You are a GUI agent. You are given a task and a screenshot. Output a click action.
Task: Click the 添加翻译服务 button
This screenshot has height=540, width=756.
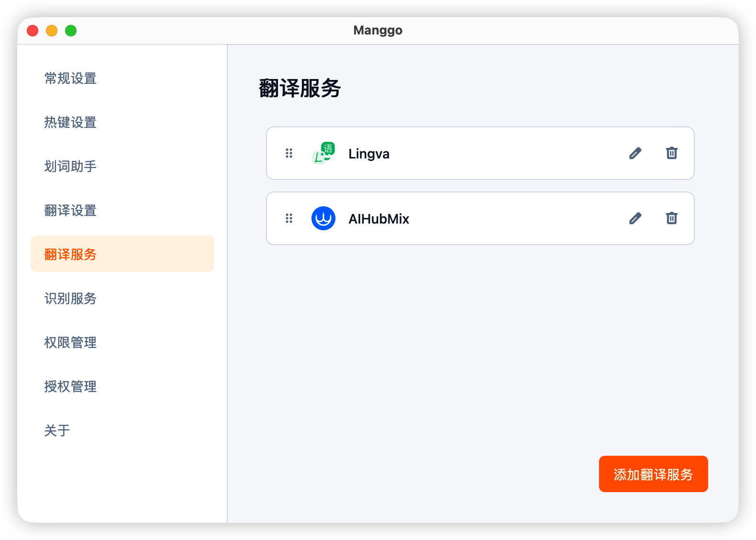654,474
